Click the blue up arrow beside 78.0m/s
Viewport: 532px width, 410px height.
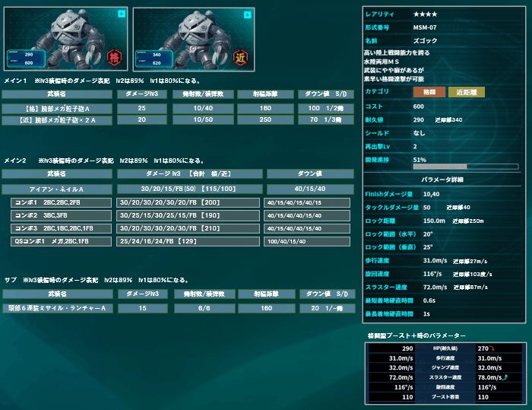(505, 377)
